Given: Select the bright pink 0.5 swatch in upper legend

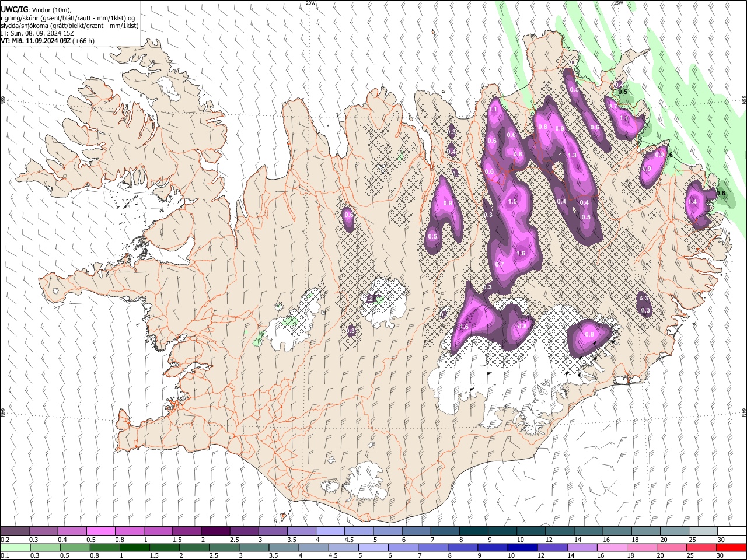Looking at the screenshot, I should click(x=101, y=531).
